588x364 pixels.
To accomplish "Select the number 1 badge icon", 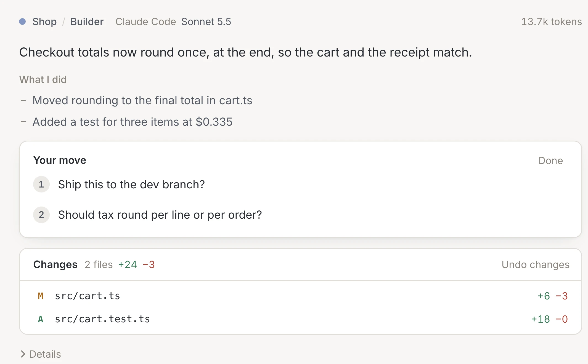I will coord(41,184).
